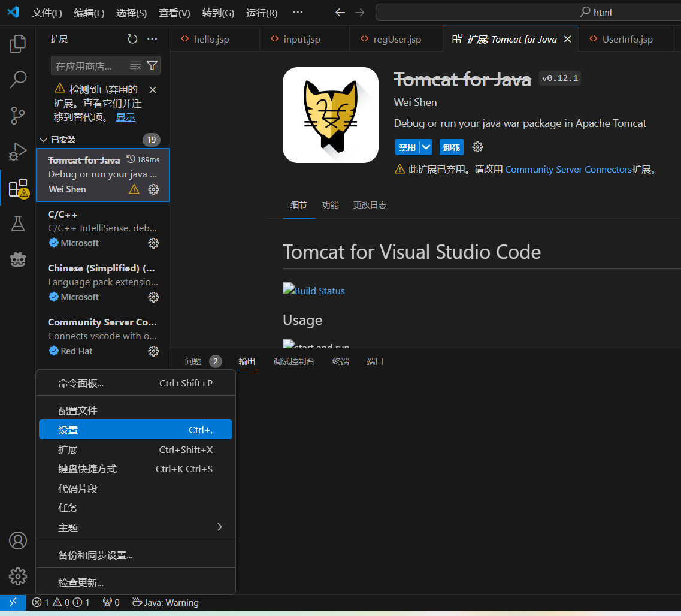Viewport: 681px width, 616px height.
Task: Switch to the UserInfo.jsp tab
Action: [625, 39]
